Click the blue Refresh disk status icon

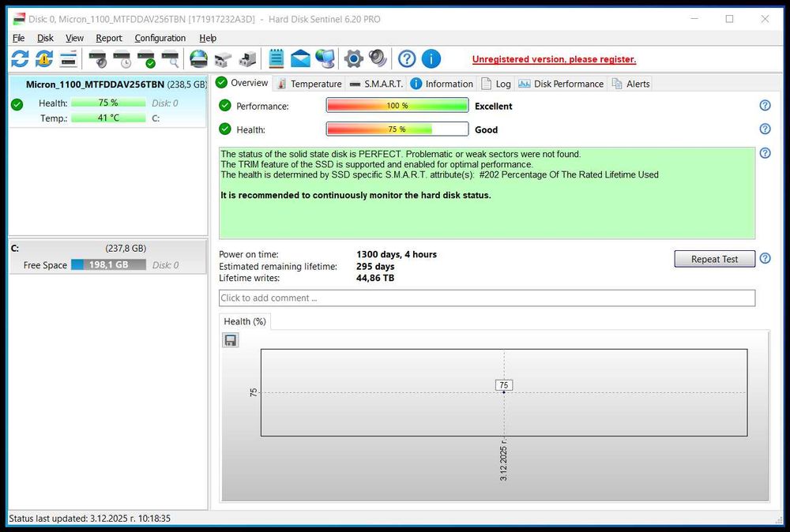(21, 59)
